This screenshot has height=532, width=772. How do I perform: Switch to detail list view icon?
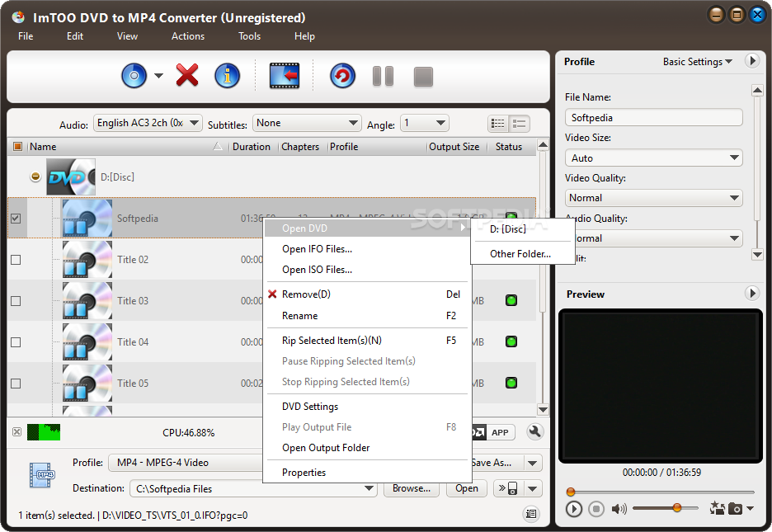[520, 124]
